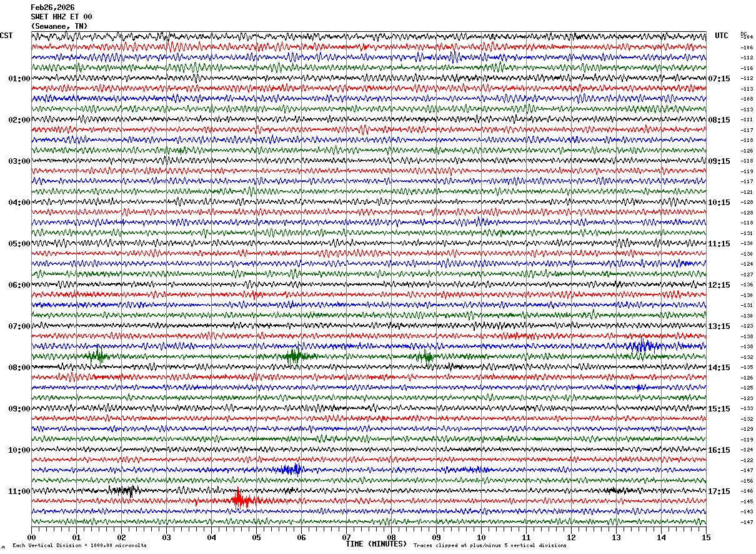
Task: Click the 09 minute axis tick label
Action: coord(436,537)
